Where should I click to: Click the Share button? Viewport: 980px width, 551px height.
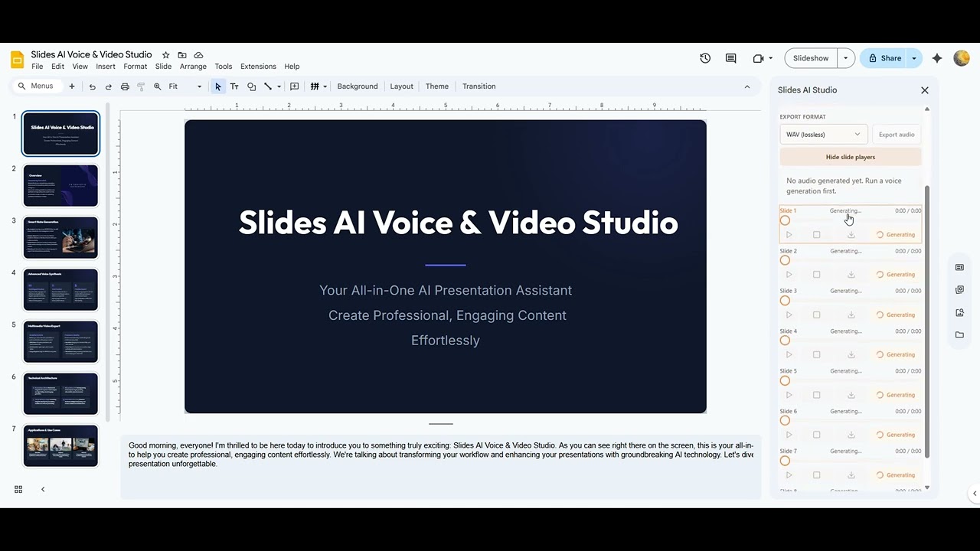tap(884, 58)
